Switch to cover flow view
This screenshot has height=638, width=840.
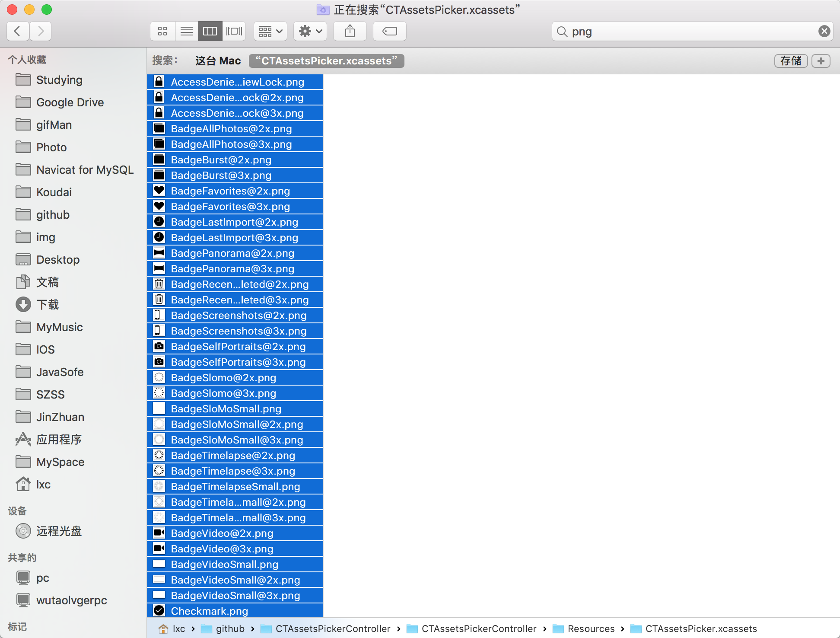tap(234, 31)
